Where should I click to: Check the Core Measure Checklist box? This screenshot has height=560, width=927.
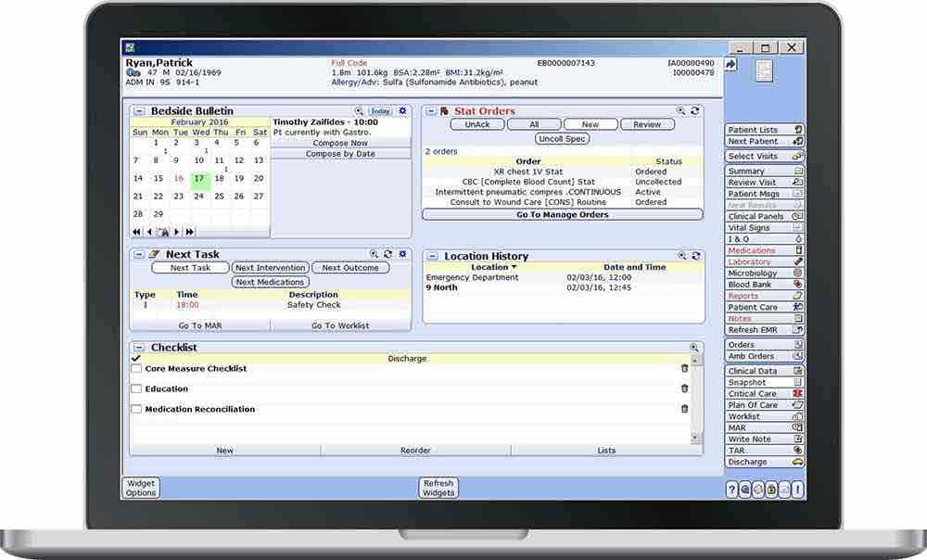[136, 369]
